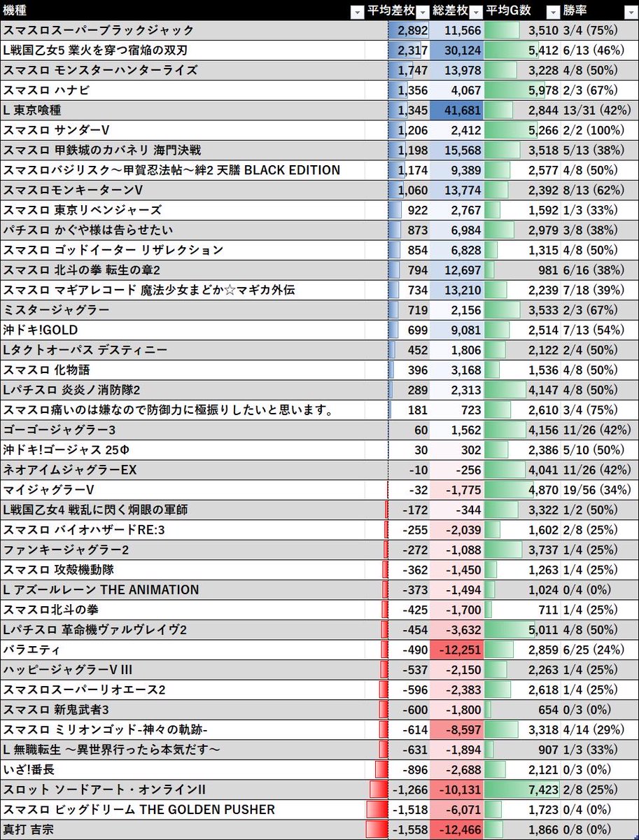639x840 pixels.
Task: Select スロット ソードアート・オンラインII name cell
Action: point(183,789)
